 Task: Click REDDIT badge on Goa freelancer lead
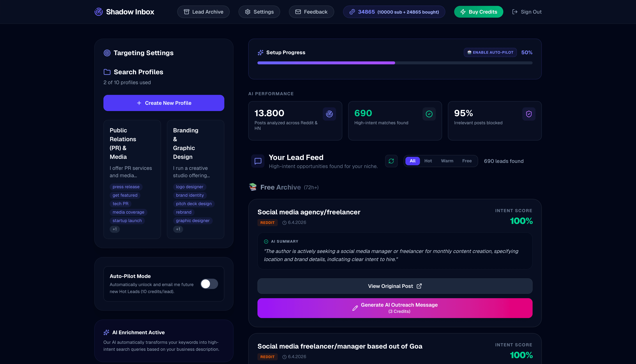click(267, 357)
